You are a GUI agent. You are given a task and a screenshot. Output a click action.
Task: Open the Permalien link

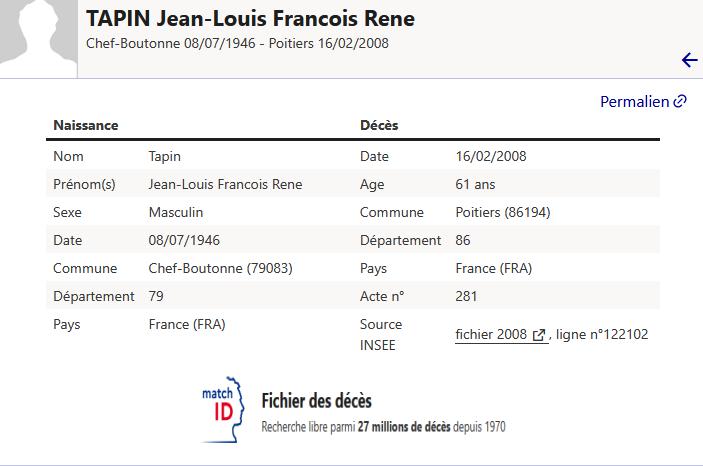pos(634,101)
